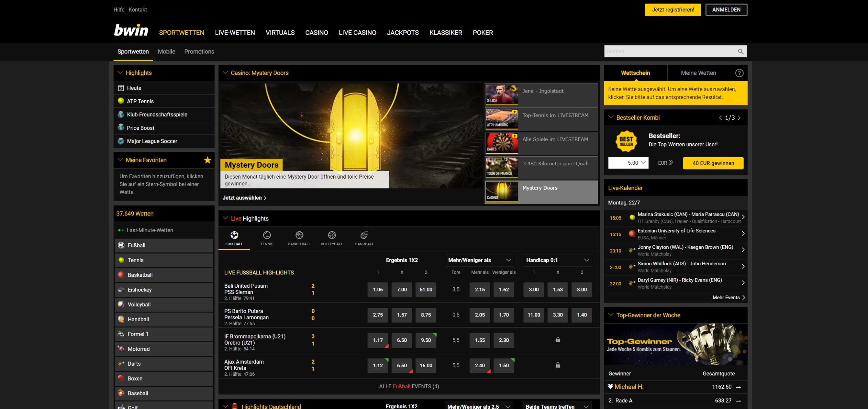868x409 pixels.
Task: Go to next Bestseller-Kombi page arrow
Action: coord(739,118)
